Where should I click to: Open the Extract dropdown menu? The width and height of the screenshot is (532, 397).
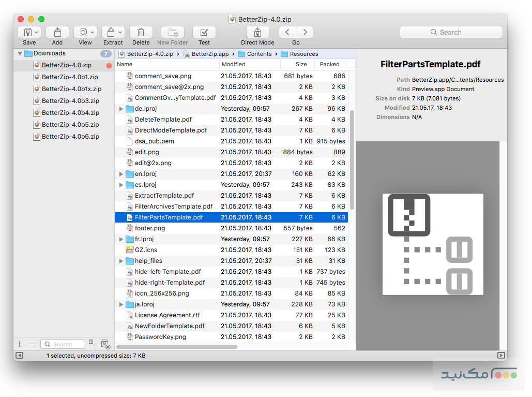tap(120, 32)
